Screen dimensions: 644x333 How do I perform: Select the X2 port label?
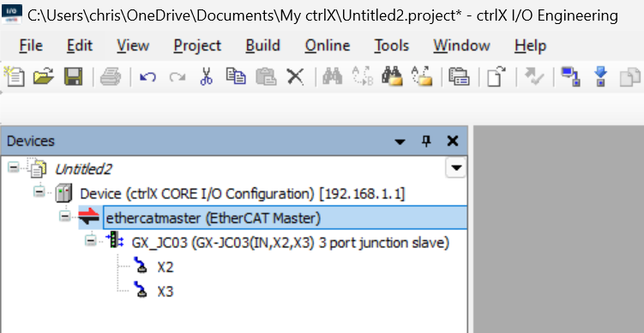(166, 267)
